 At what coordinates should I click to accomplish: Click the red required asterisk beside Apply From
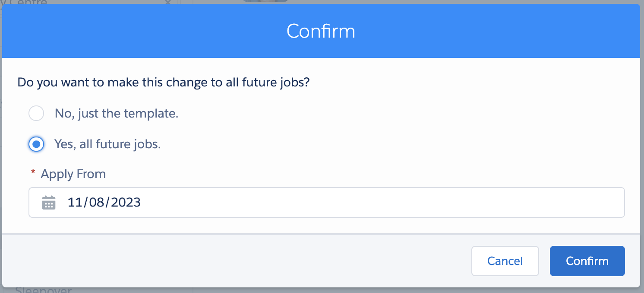(33, 172)
